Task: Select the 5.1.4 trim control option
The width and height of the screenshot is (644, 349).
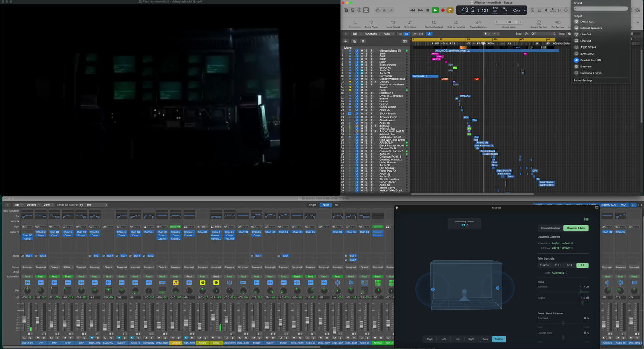Action: [570, 265]
